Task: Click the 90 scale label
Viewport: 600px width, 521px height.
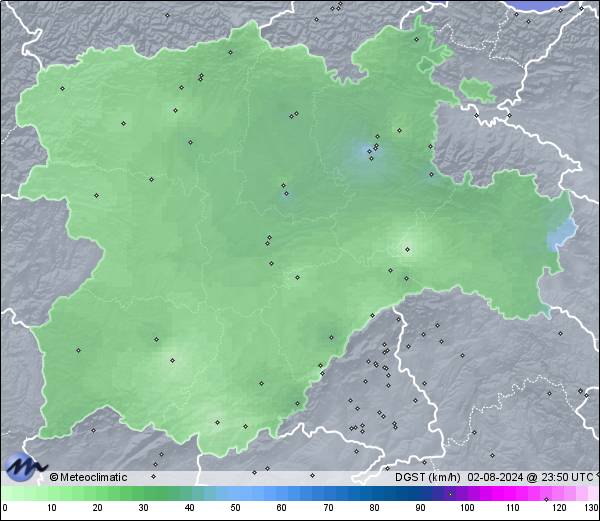Action: pyautogui.click(x=421, y=508)
